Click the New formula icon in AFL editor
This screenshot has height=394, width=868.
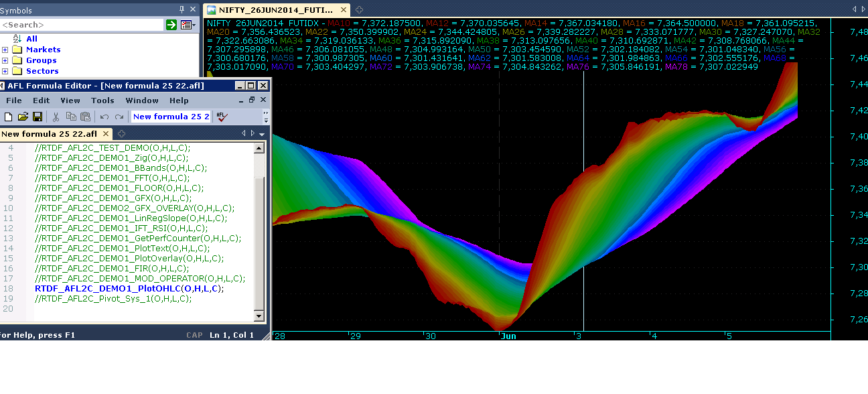pyautogui.click(x=8, y=117)
